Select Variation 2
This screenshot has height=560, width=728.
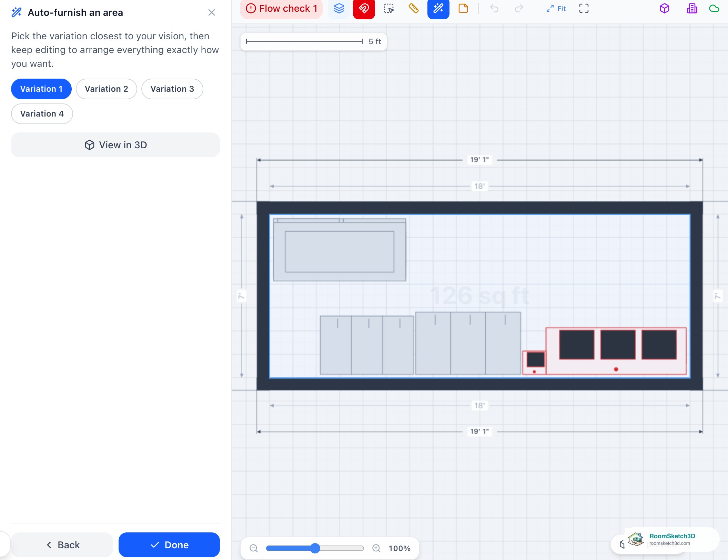point(107,89)
